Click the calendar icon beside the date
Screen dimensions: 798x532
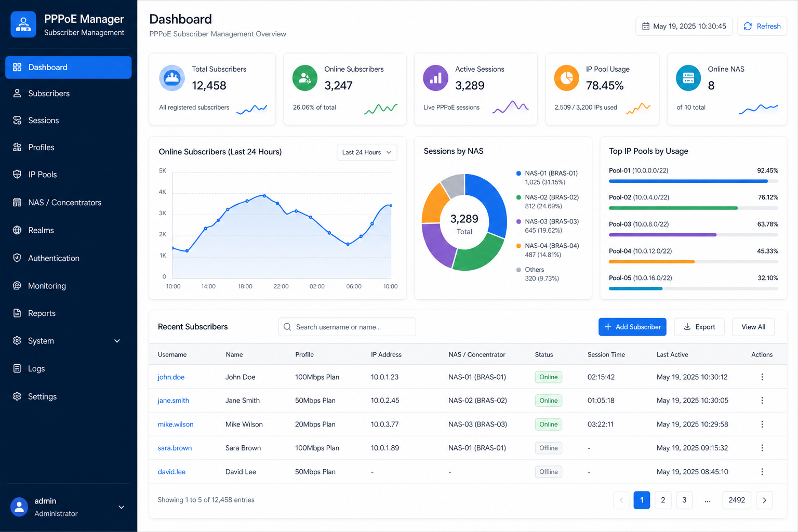coord(646,26)
